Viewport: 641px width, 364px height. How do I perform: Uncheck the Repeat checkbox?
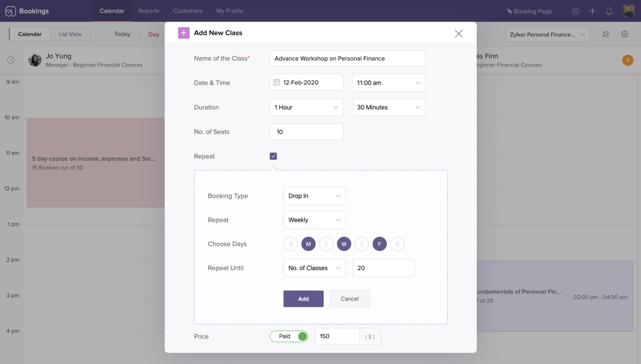tap(273, 156)
